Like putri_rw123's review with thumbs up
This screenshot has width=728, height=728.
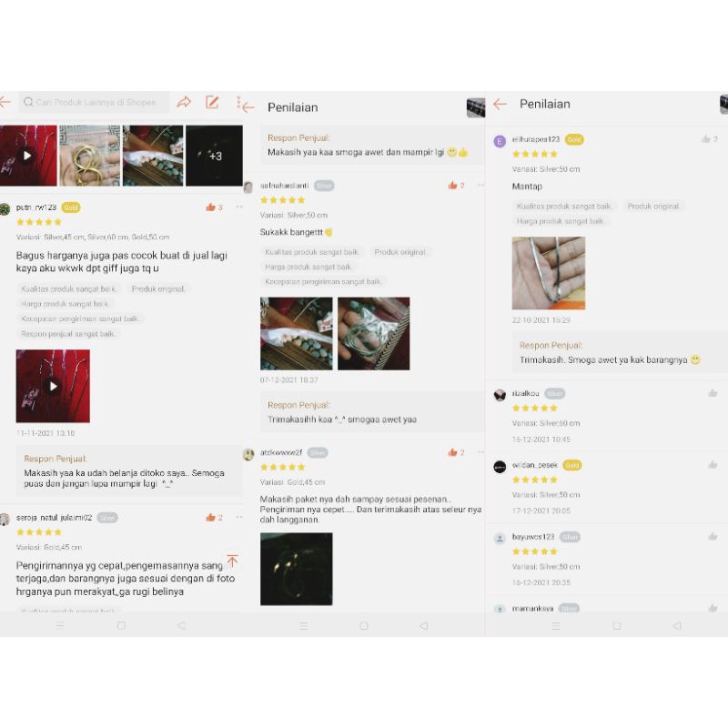tap(210, 207)
